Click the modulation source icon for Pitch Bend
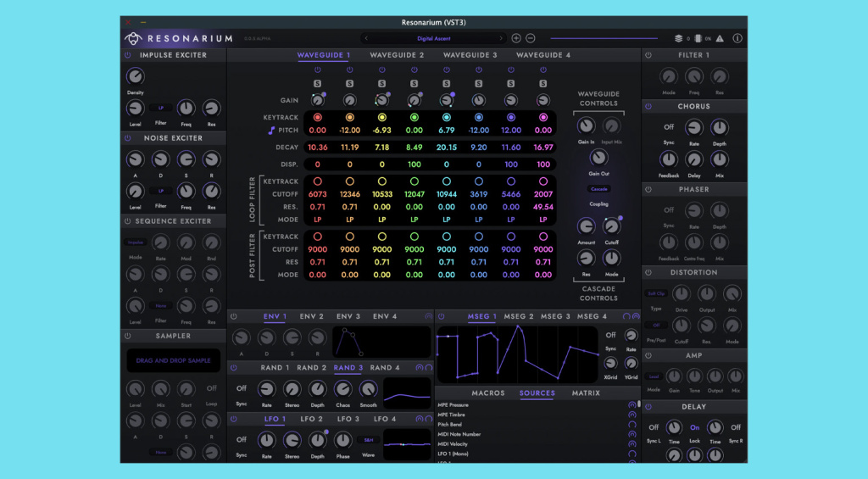868x479 pixels. tap(632, 425)
